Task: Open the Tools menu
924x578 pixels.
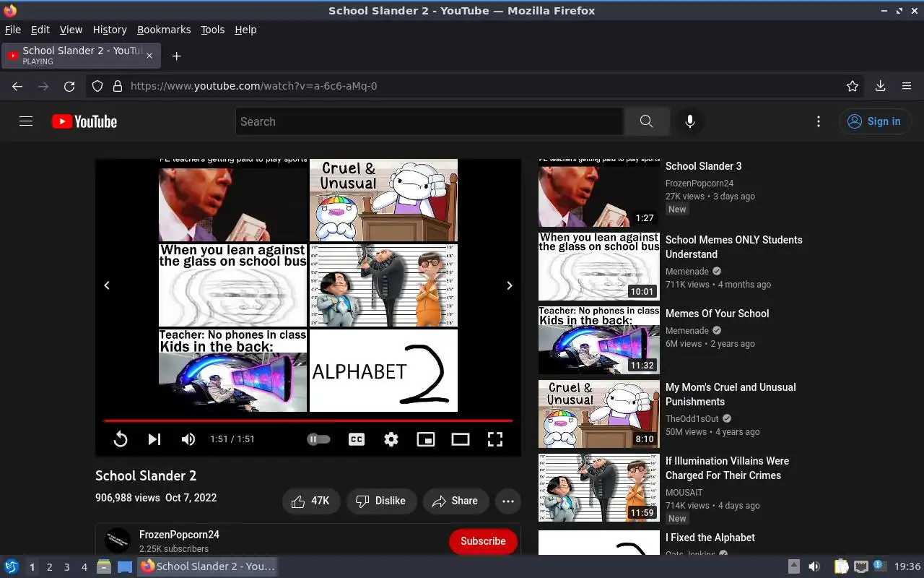Action: point(212,30)
